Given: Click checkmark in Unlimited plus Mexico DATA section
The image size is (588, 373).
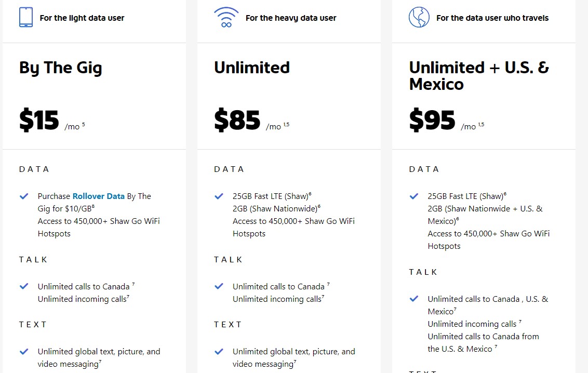Looking at the screenshot, I should [x=413, y=196].
